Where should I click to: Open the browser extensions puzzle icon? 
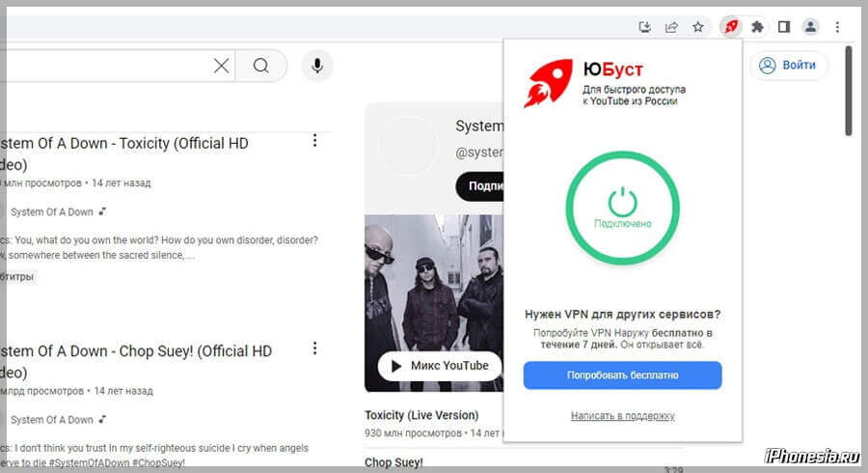click(x=757, y=27)
